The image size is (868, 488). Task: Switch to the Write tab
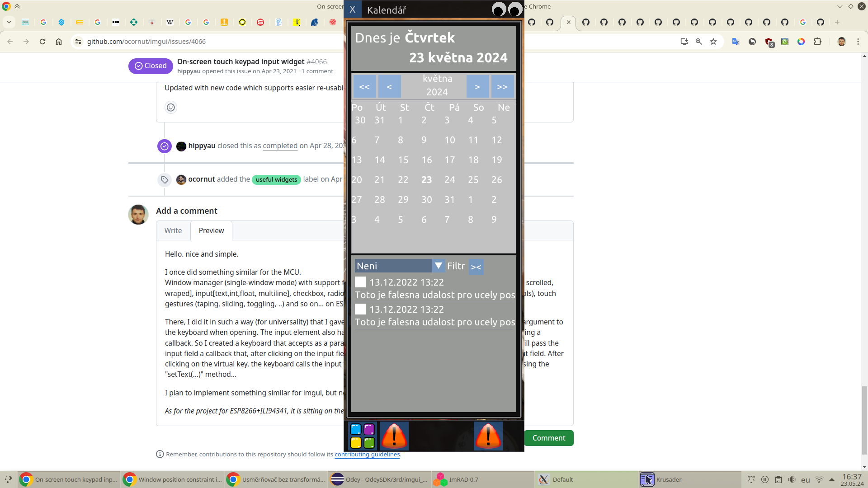[173, 230]
